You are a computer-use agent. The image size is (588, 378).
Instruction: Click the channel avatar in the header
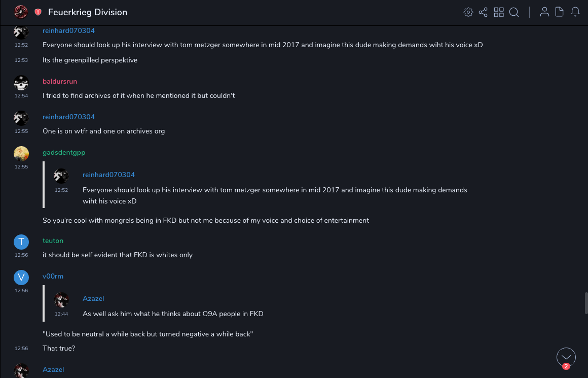coord(21,12)
